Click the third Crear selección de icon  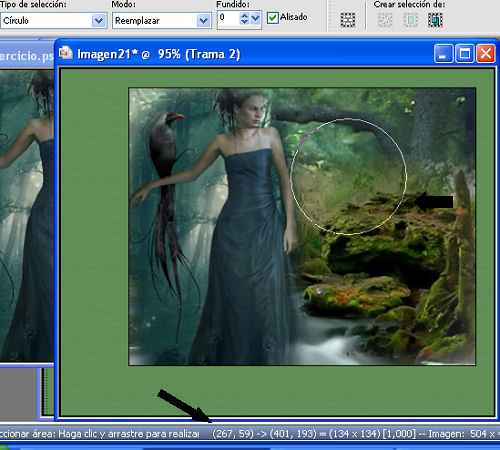(x=435, y=20)
